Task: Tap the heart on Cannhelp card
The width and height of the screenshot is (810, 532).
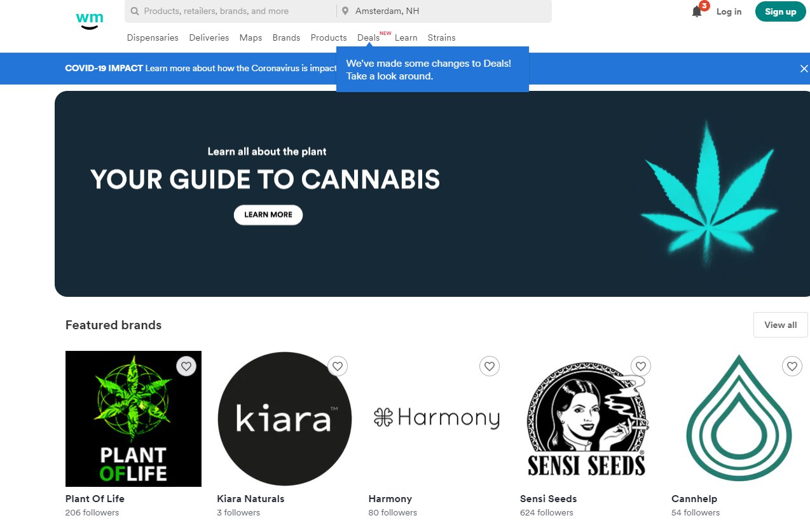Action: (792, 366)
